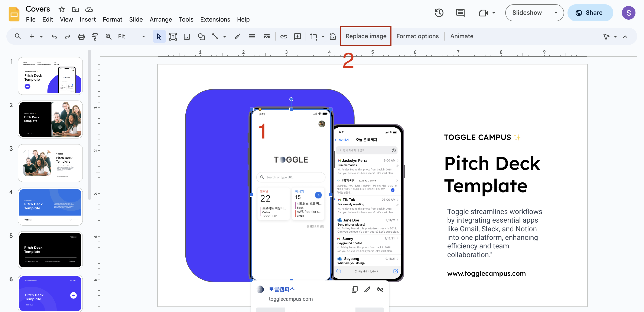644x312 pixels.
Task: Expand crop mask shape dropdown arrow
Action: pos(323,36)
